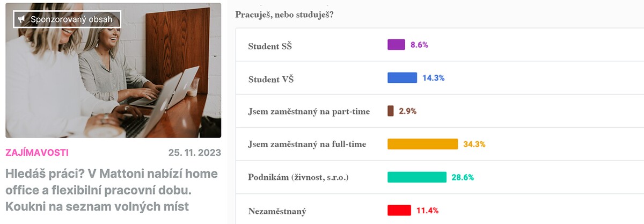Click the blue Student VŠ result bar
This screenshot has height=224, width=644.
pos(402,78)
